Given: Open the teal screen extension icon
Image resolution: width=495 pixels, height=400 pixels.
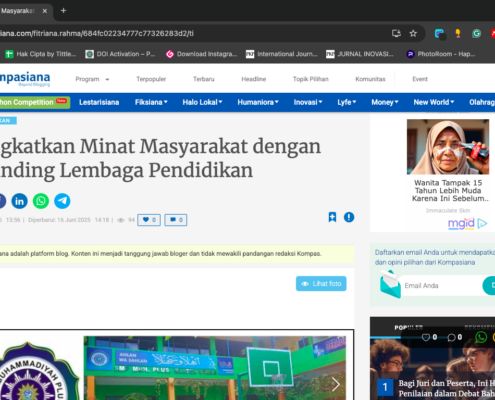Looking at the screenshot, I should tap(440, 34).
